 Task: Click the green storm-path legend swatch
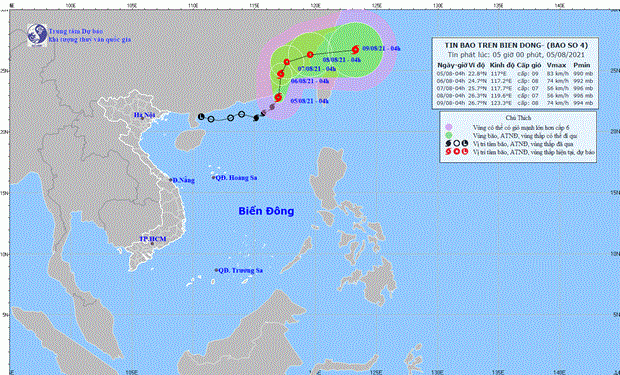tap(449, 136)
